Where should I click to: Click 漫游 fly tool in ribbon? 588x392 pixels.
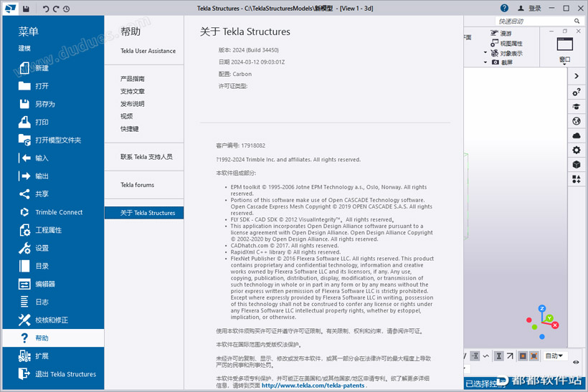point(501,34)
